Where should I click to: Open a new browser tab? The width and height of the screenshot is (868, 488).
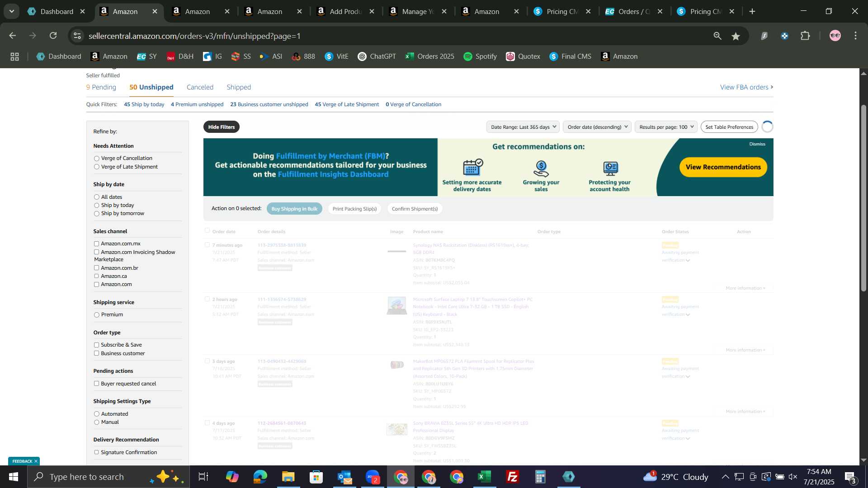(752, 11)
